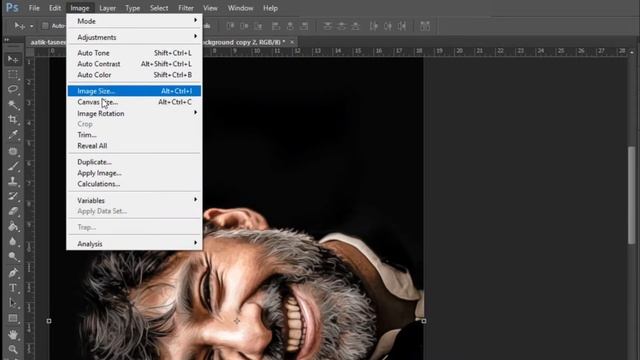Toggle the Auto-Select checkbox

(45, 26)
